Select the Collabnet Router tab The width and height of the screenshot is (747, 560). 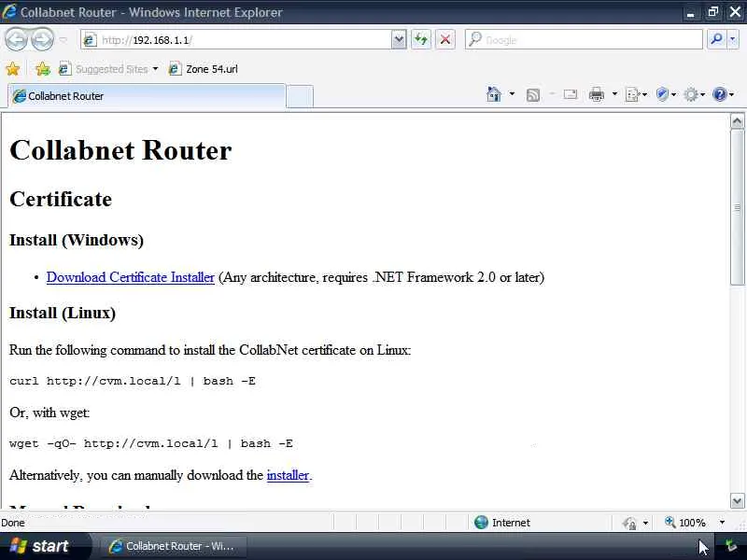tap(147, 96)
